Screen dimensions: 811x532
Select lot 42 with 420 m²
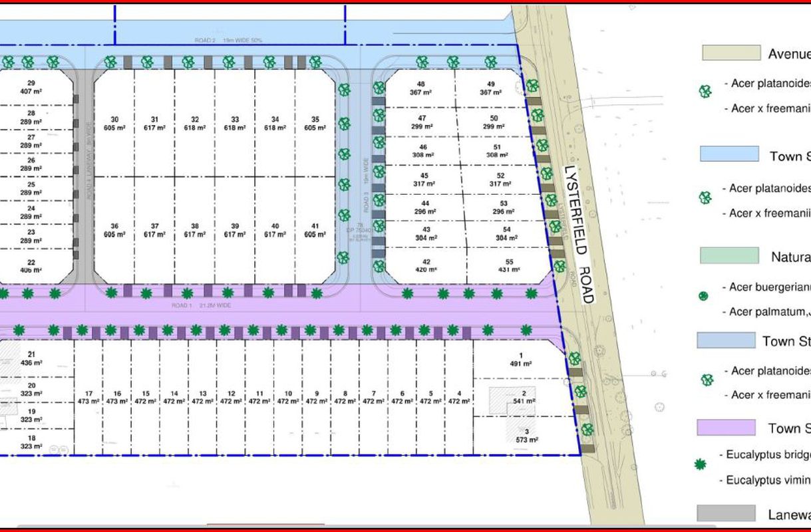pyautogui.click(x=426, y=265)
